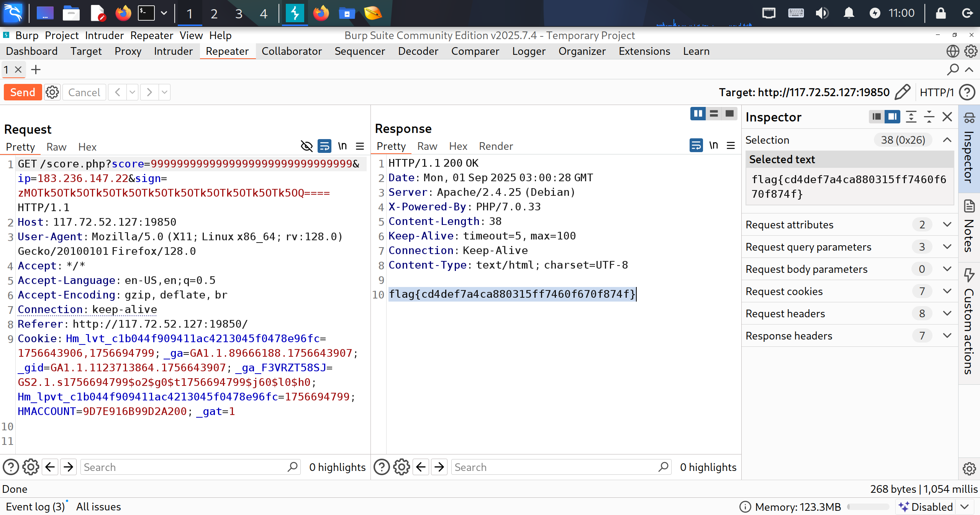Image resolution: width=980 pixels, height=515 pixels.
Task: Open the Custom actions side panel
Action: click(969, 322)
